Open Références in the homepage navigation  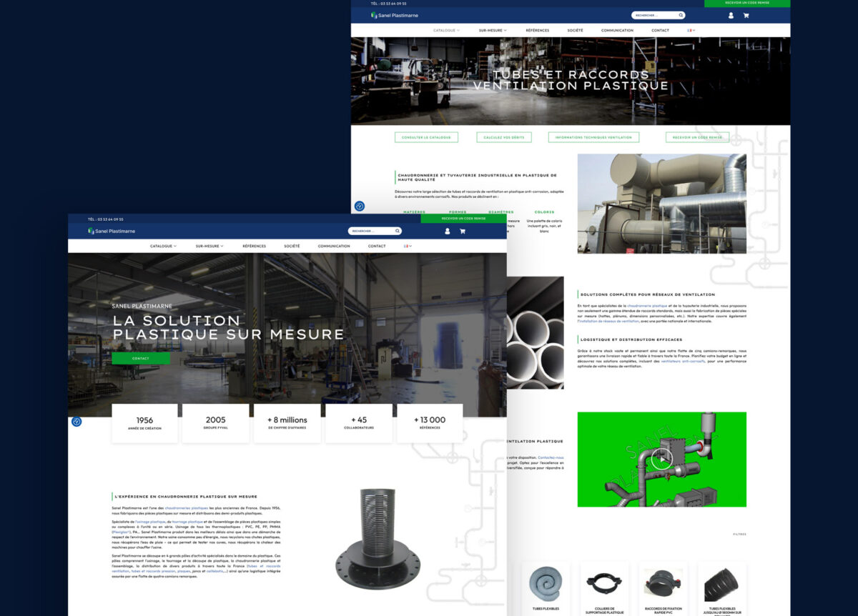click(x=254, y=246)
